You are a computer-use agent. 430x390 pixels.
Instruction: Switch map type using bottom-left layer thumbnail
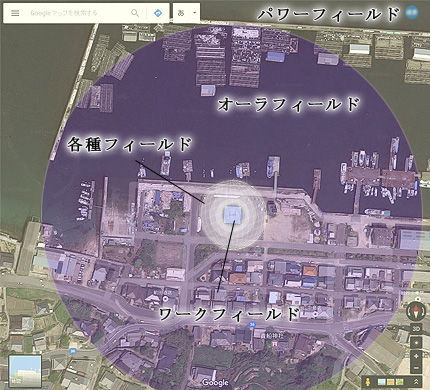25,371
